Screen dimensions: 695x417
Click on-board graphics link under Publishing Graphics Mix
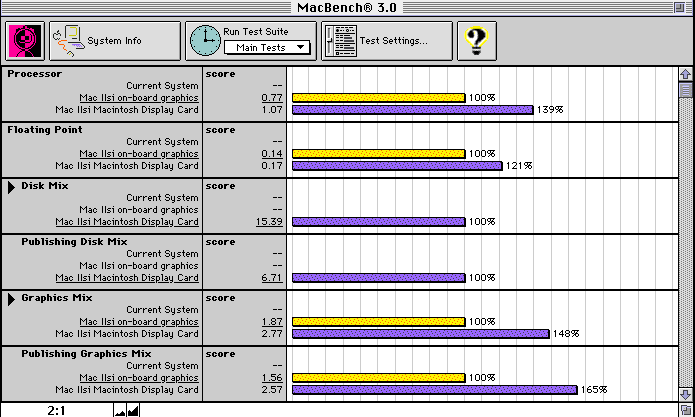point(139,378)
